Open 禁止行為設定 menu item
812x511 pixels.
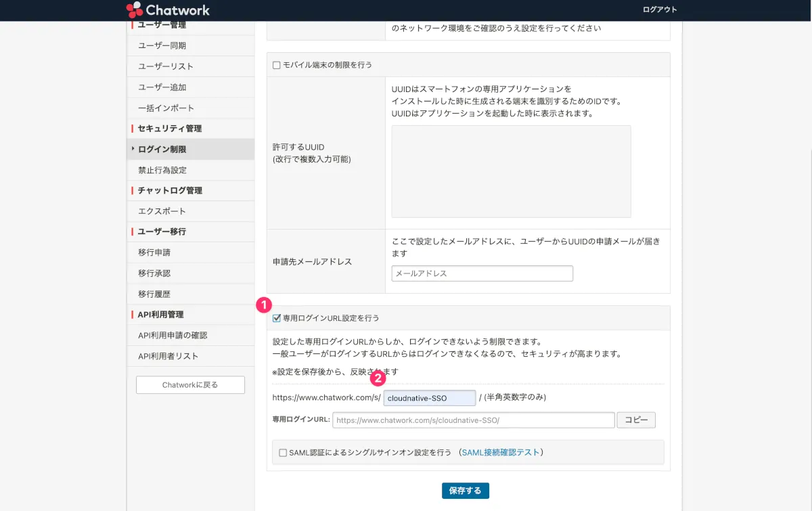(x=162, y=171)
